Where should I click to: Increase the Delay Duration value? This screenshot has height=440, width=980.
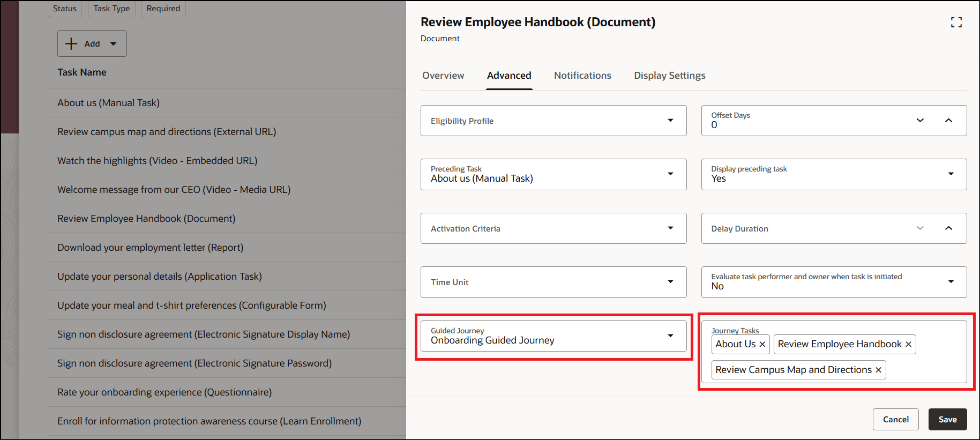coord(948,228)
